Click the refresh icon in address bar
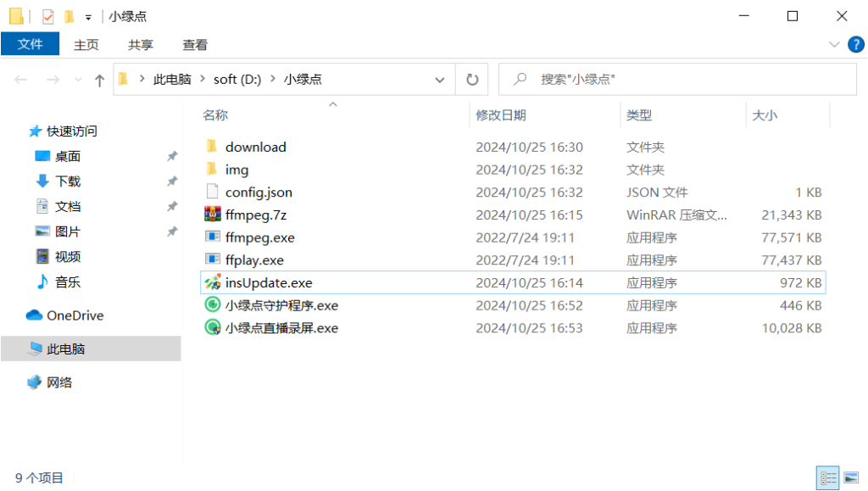Viewport: 868px width, 491px height. (471, 79)
